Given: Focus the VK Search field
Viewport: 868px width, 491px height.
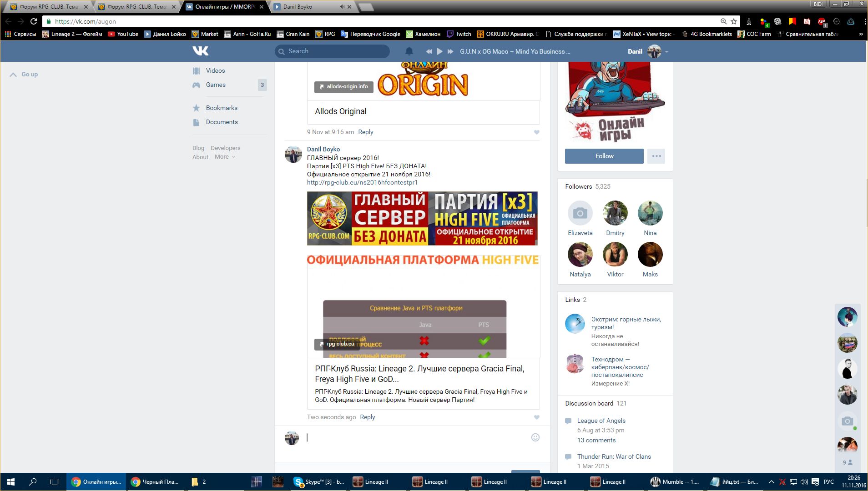Looking at the screenshot, I should point(332,51).
